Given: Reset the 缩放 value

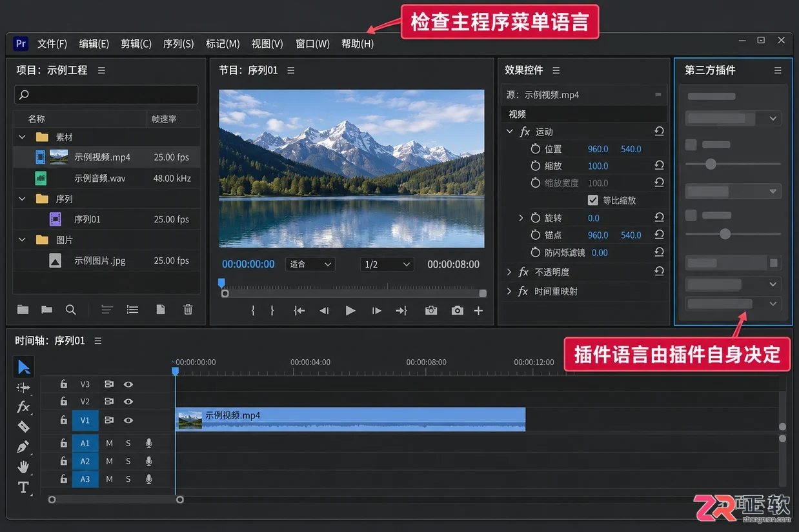Looking at the screenshot, I should [x=659, y=166].
